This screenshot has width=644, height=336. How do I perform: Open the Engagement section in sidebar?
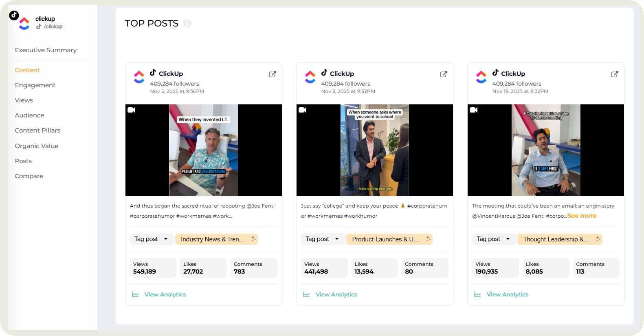coord(35,85)
